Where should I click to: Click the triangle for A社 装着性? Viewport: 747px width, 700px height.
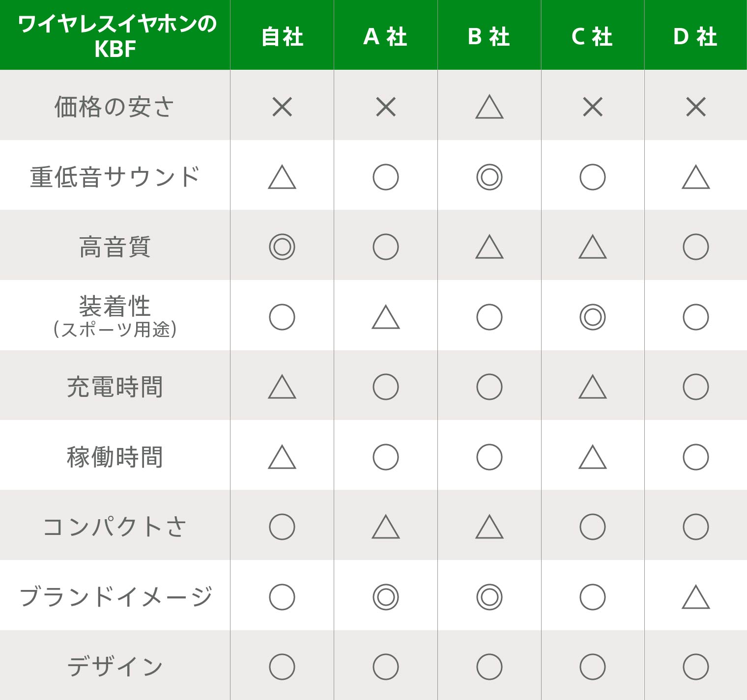[386, 318]
